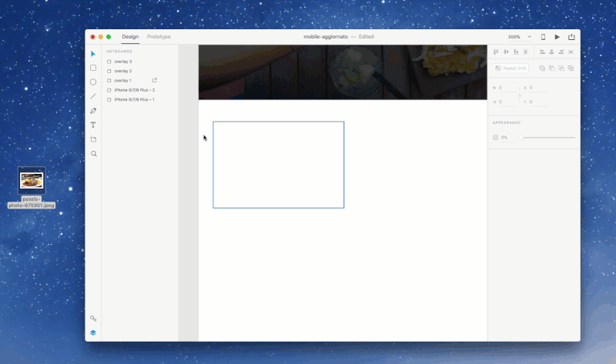This screenshot has height=364, width=616.
Task: Choose the Text tool
Action: [x=93, y=125]
